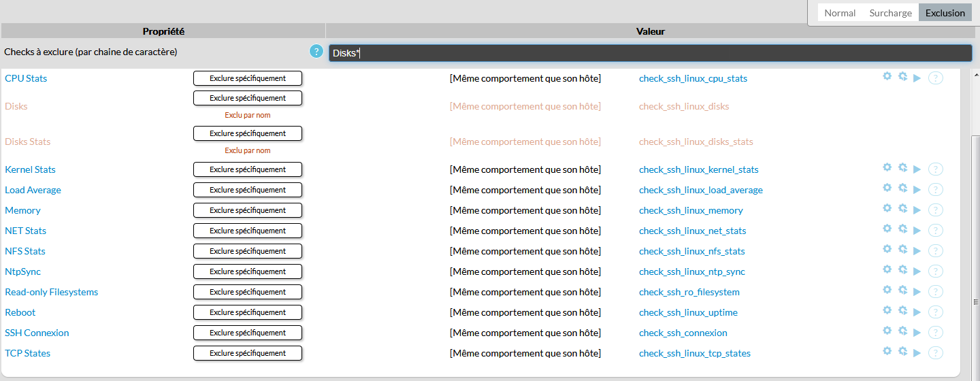Click the gear icon in the NtpSync row
Screen dimensions: 980x381
click(x=887, y=269)
